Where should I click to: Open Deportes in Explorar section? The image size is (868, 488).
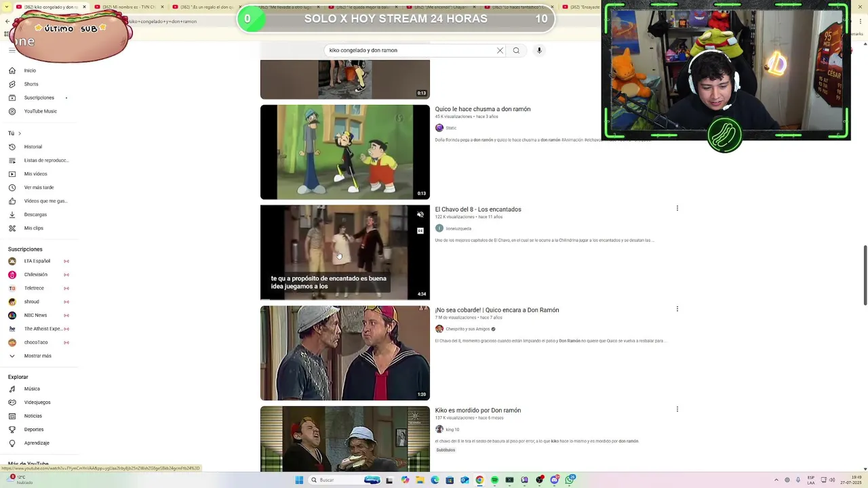coord(34,429)
